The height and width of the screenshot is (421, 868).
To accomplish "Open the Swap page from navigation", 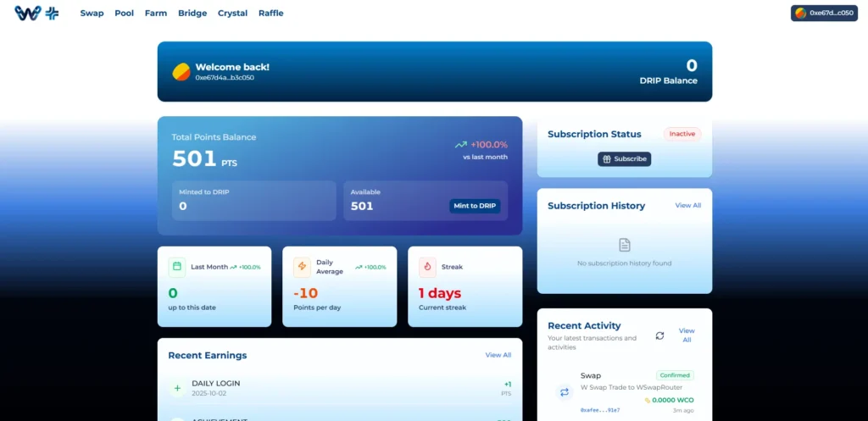I will pos(92,14).
